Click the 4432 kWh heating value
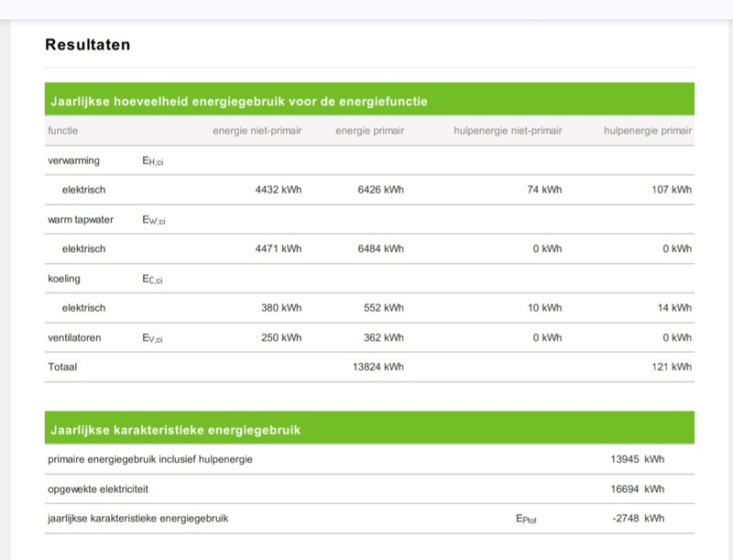733x560 pixels. coord(278,190)
